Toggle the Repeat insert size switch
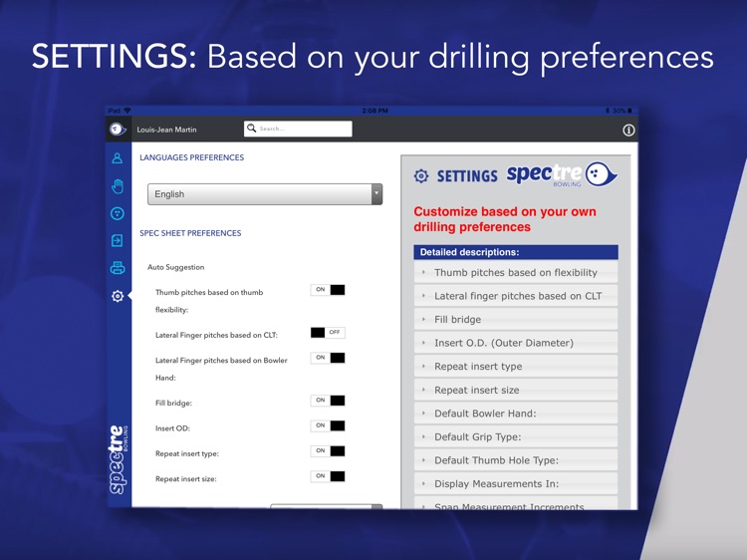 (x=328, y=476)
